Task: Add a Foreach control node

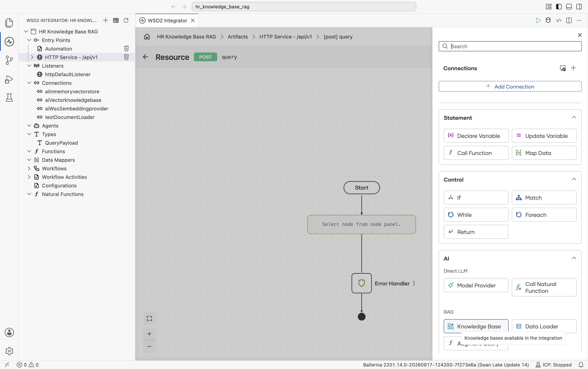Action: (x=544, y=214)
